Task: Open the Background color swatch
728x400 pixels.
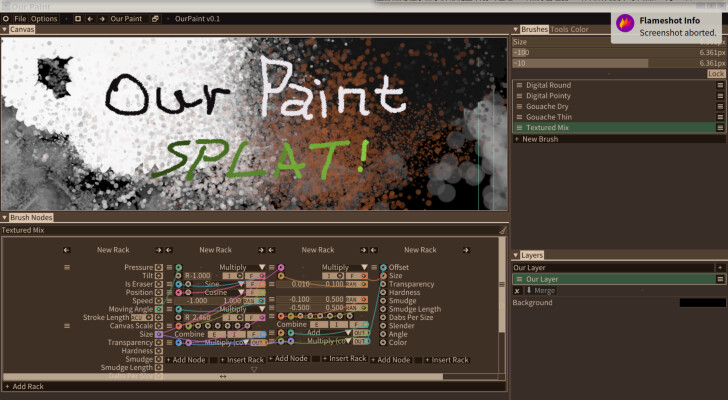Action: pos(702,303)
